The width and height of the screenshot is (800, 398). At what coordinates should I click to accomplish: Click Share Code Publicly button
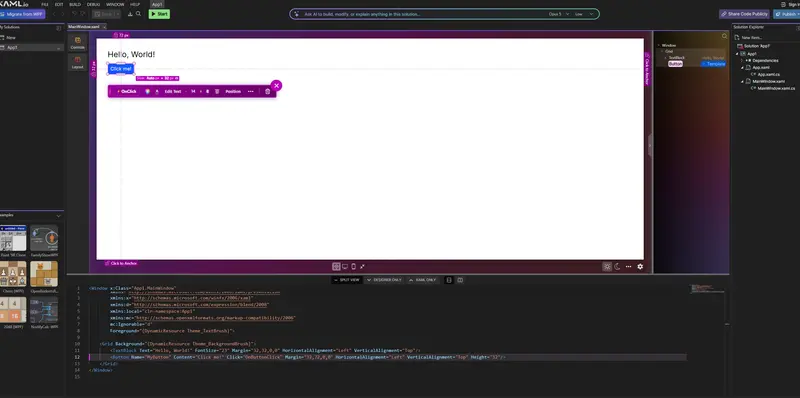(x=744, y=14)
